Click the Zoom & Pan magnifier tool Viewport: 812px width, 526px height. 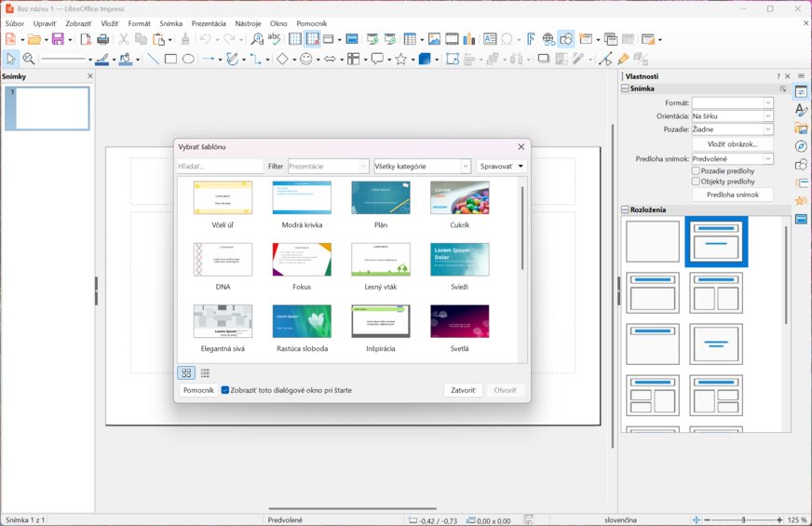pos(29,59)
